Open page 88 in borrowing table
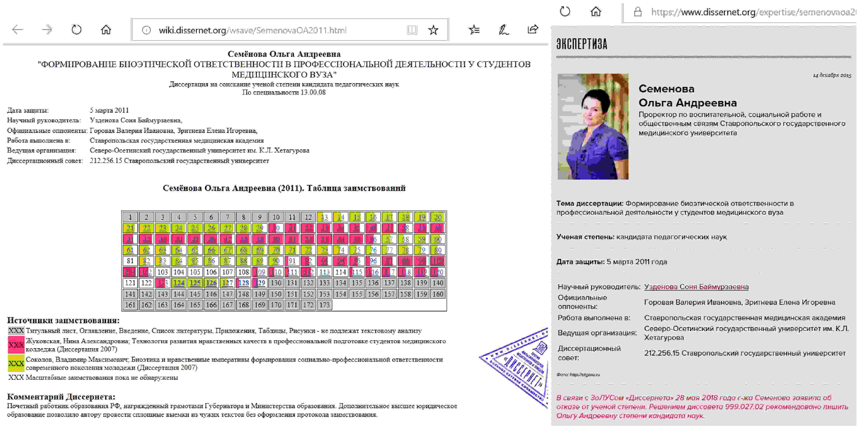This screenshot has height=438, width=868. [243, 261]
